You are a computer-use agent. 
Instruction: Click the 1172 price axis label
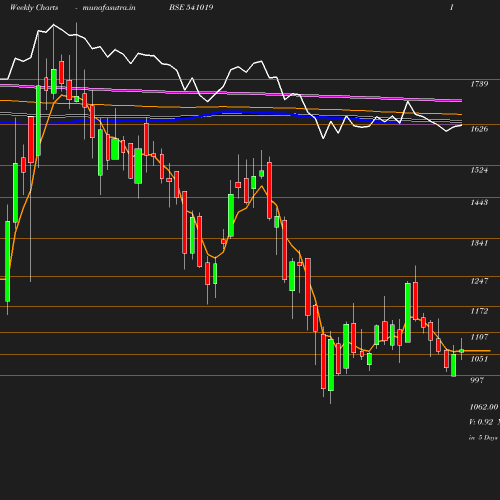tap(479, 311)
